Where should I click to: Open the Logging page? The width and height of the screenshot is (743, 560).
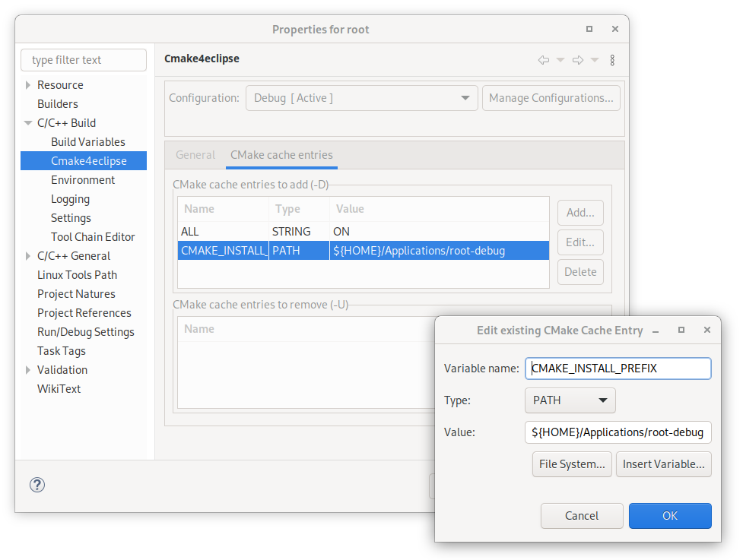pyautogui.click(x=70, y=199)
